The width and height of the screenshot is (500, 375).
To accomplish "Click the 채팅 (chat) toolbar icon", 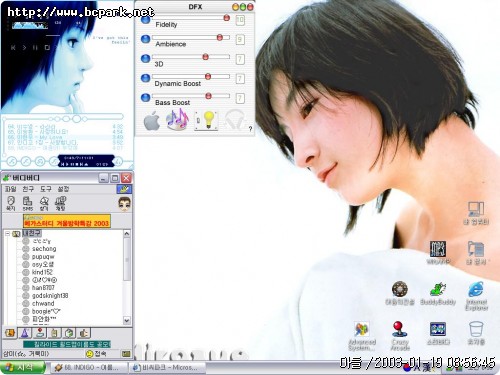I will tap(60, 203).
